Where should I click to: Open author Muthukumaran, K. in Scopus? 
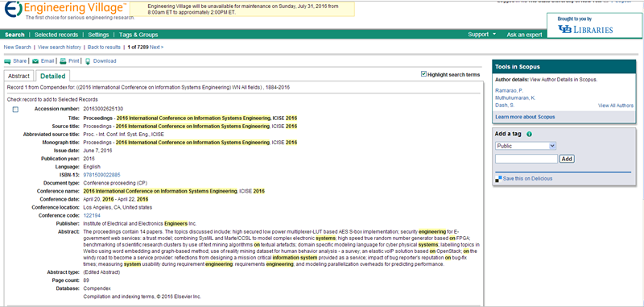tap(515, 97)
